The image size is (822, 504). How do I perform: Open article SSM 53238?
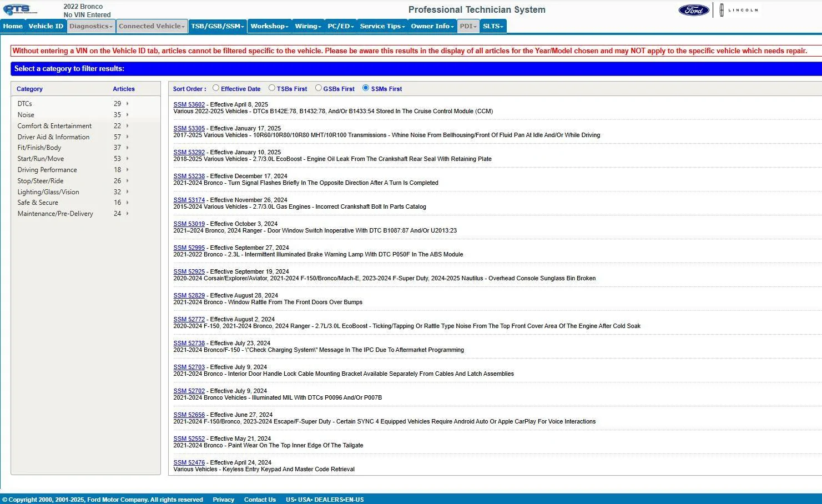189,176
